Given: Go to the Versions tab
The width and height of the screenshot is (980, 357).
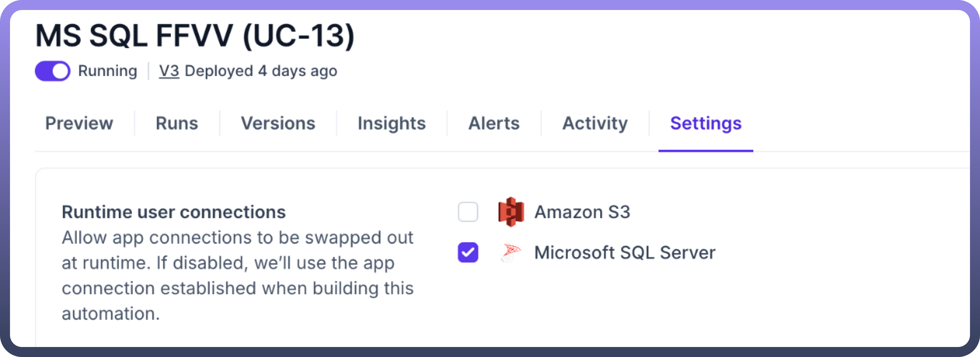Looking at the screenshot, I should (x=278, y=123).
